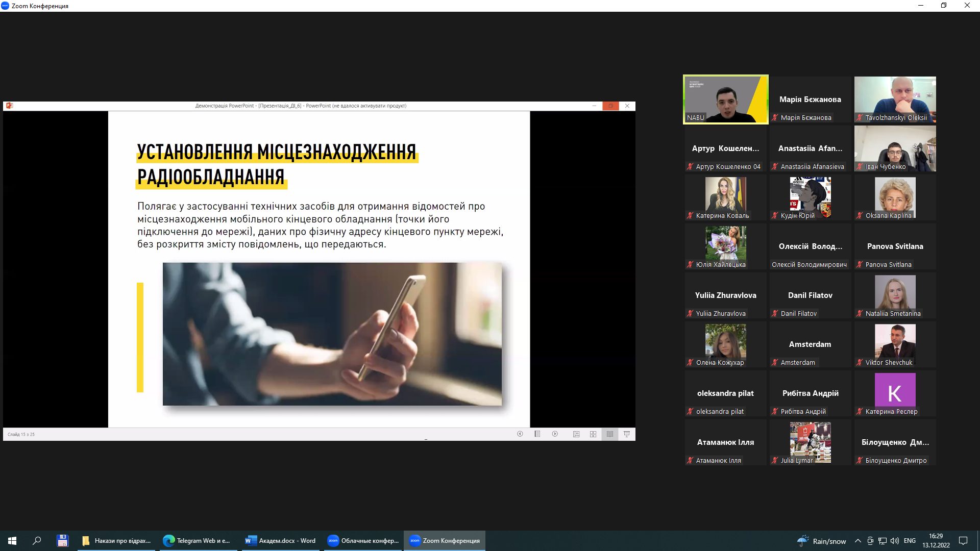The image size is (980, 551).
Task: Select the Reading View icon
Action: pos(610,434)
